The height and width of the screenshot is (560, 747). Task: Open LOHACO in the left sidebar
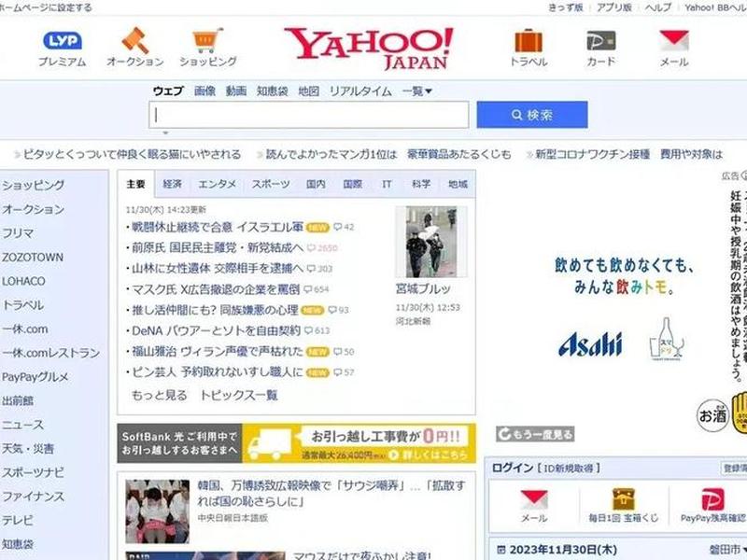[x=24, y=281]
